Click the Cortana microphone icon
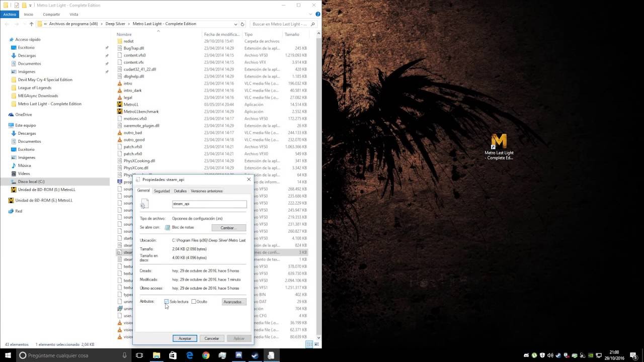644x362 pixels. click(125, 355)
